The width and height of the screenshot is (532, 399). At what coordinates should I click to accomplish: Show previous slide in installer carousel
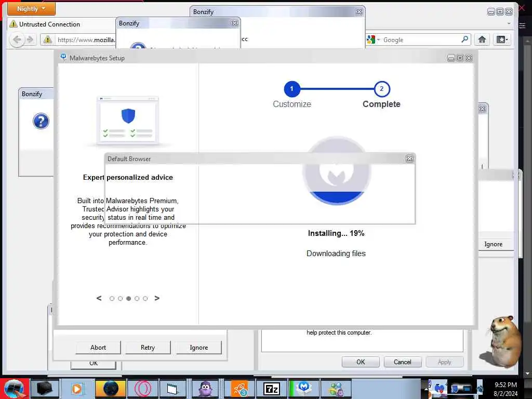(x=99, y=298)
